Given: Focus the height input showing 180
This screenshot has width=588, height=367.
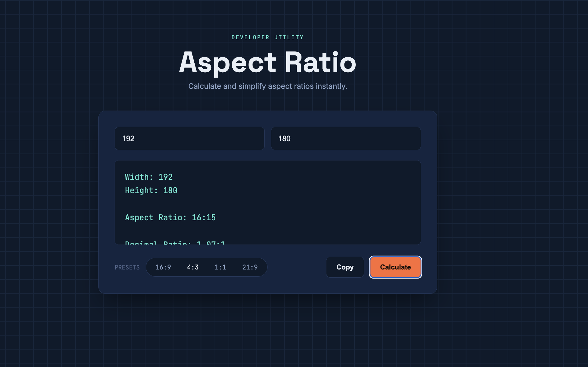Looking at the screenshot, I should pyautogui.click(x=346, y=138).
